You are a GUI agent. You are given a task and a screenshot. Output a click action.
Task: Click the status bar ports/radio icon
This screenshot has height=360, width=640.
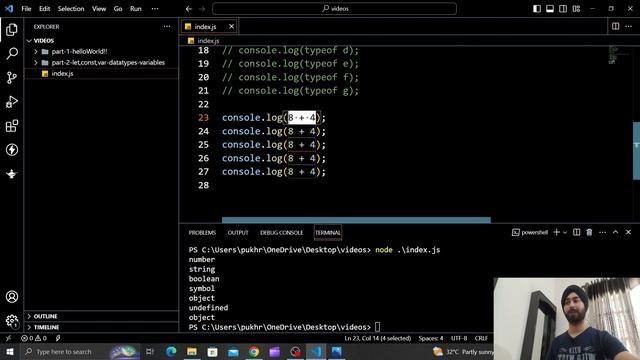pos(58,338)
